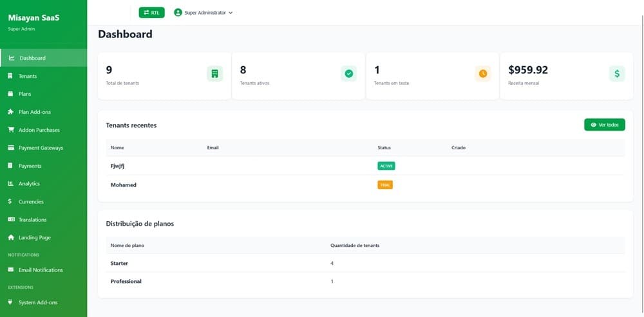Click the trial tenants clock icon
The image size is (644, 317).
(x=482, y=74)
